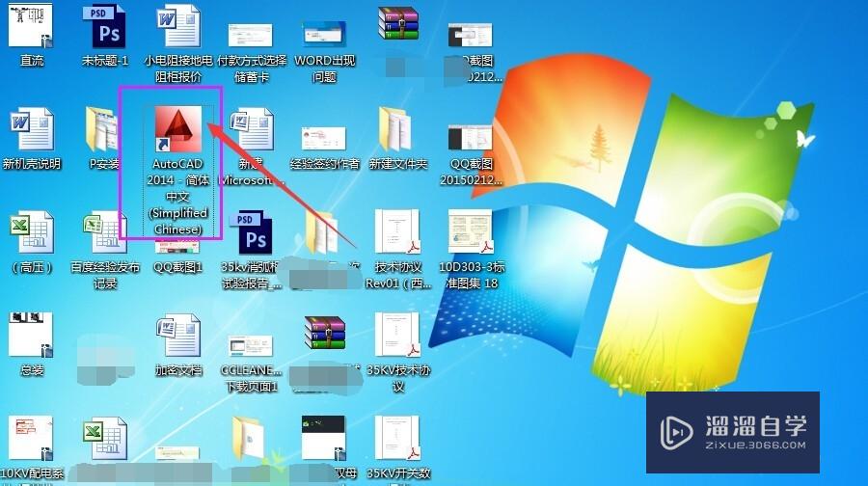Select the 未标题-1 PSD file
This screenshot has height=486, width=868.
click(x=104, y=25)
